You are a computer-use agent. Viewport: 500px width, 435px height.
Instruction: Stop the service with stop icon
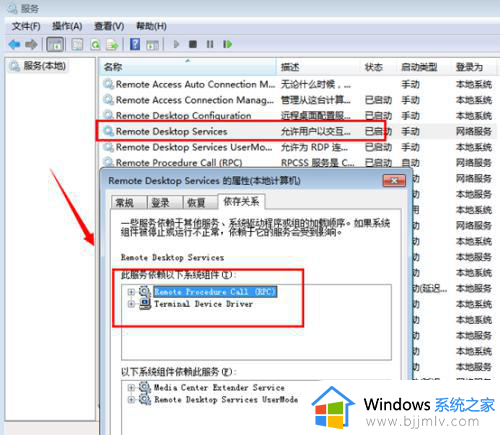point(193,44)
